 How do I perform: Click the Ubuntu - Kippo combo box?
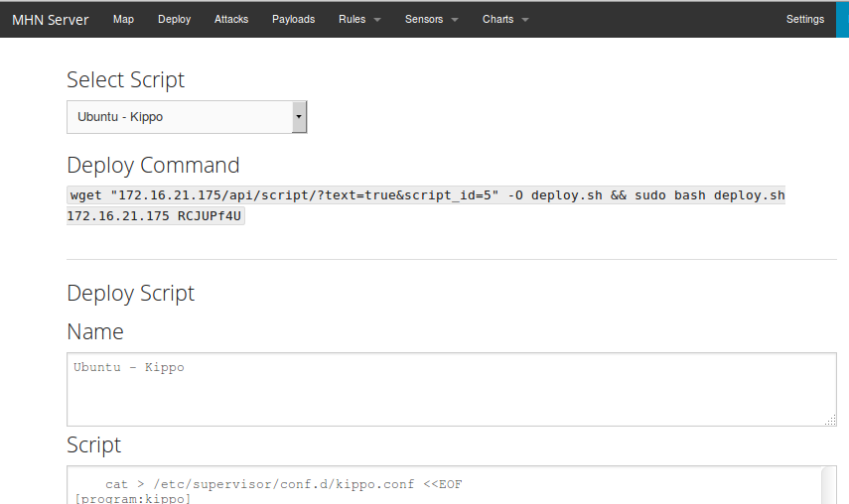click(x=187, y=117)
